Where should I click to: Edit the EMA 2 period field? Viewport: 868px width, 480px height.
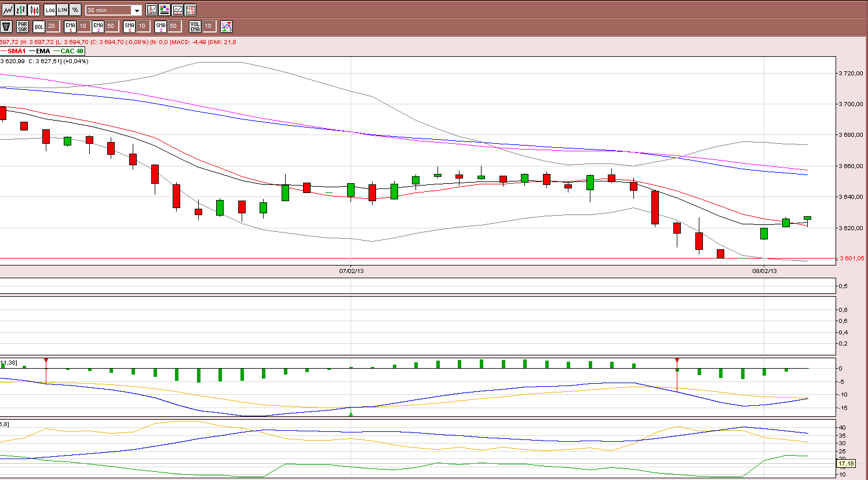(111, 26)
